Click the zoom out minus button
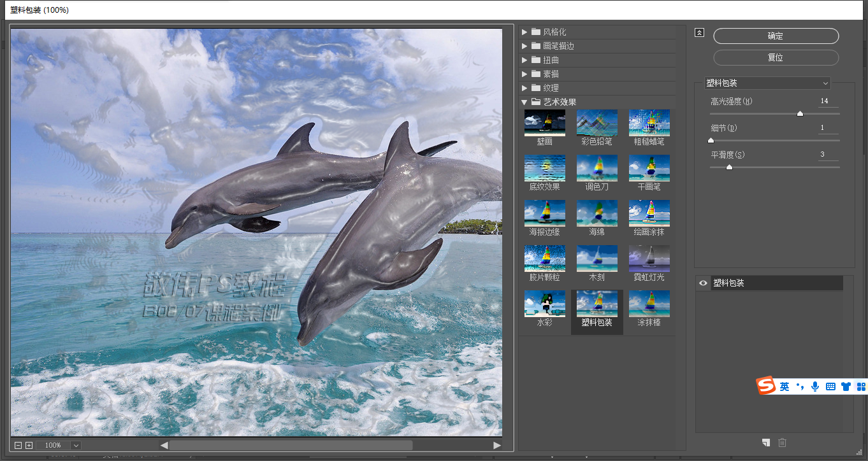 [x=18, y=445]
